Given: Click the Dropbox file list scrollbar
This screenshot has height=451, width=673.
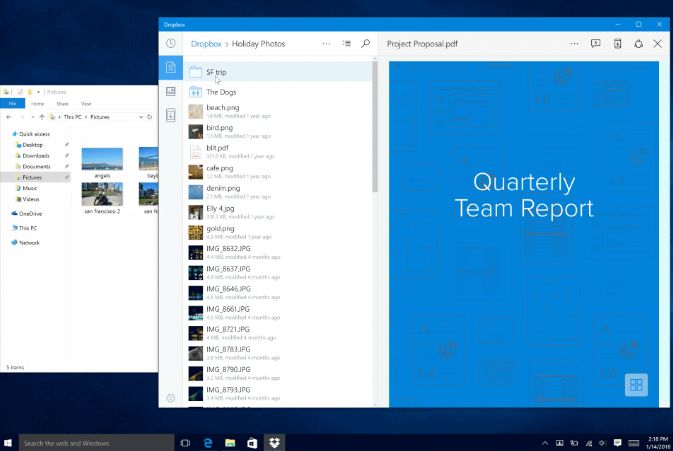Looking at the screenshot, I should 375,127.
